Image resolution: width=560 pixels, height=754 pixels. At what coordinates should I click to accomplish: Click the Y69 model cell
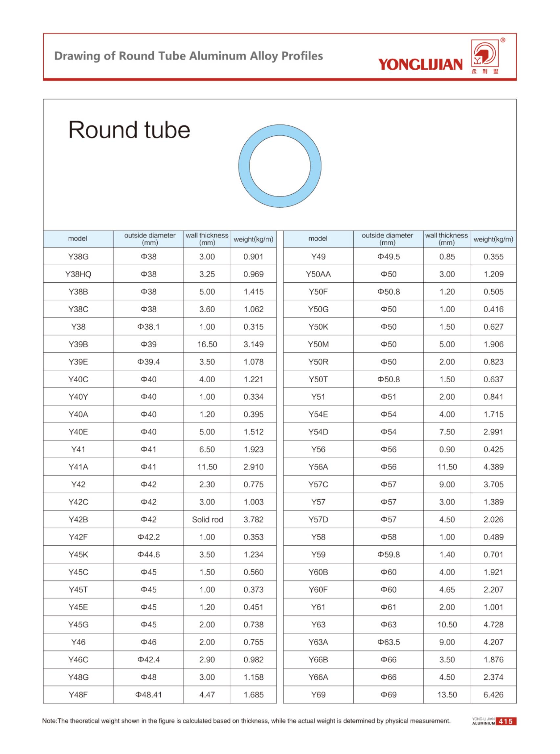[x=318, y=695]
